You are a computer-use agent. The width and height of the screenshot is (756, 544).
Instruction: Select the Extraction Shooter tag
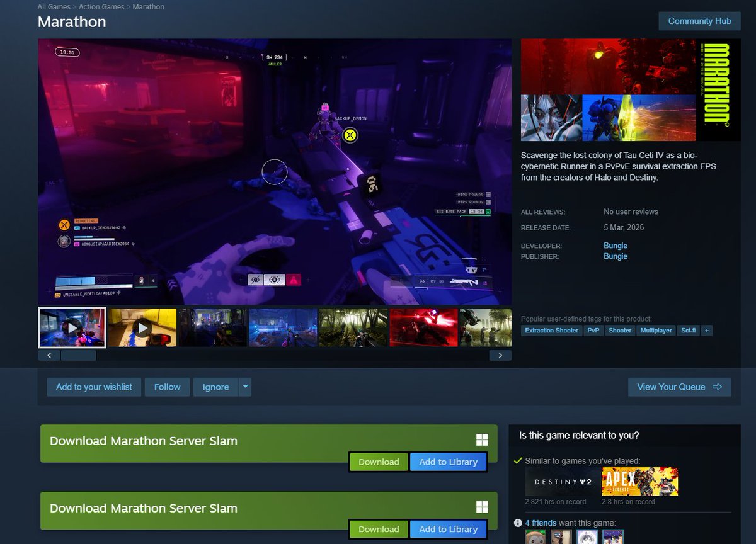click(551, 331)
